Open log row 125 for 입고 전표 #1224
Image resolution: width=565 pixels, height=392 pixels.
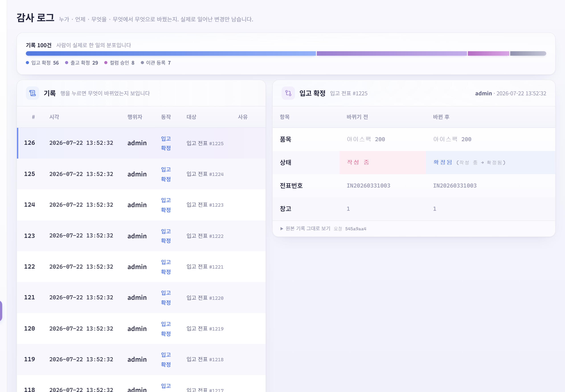click(141, 174)
